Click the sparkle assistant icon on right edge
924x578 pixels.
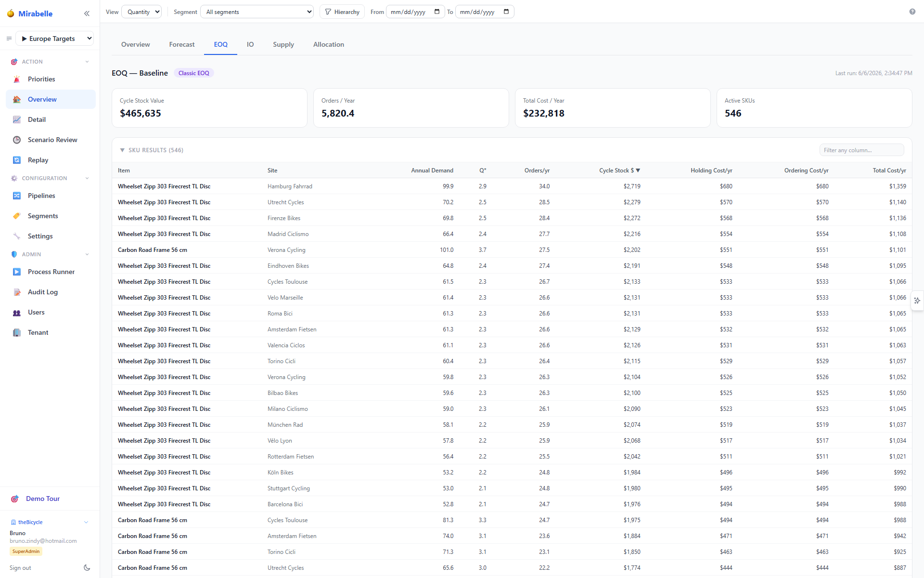tap(917, 301)
